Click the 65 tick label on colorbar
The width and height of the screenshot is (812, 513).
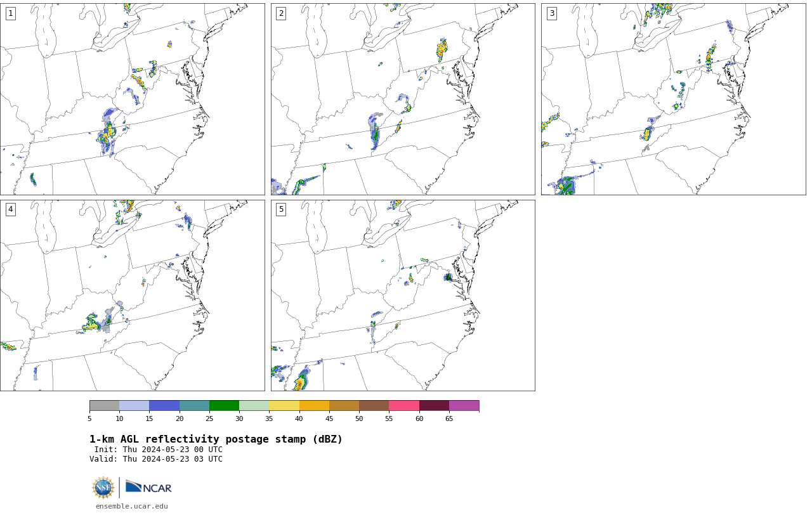pyautogui.click(x=449, y=419)
